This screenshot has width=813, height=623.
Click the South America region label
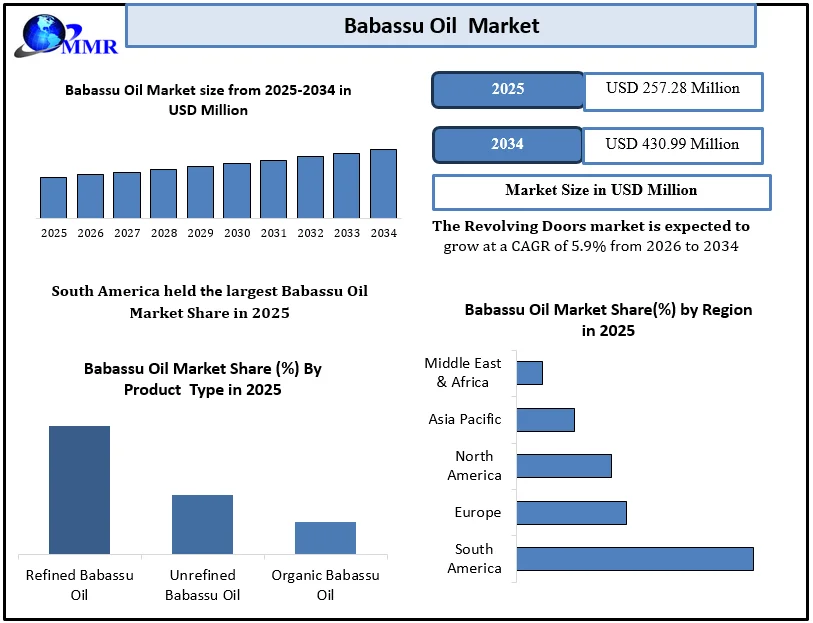(x=474, y=559)
